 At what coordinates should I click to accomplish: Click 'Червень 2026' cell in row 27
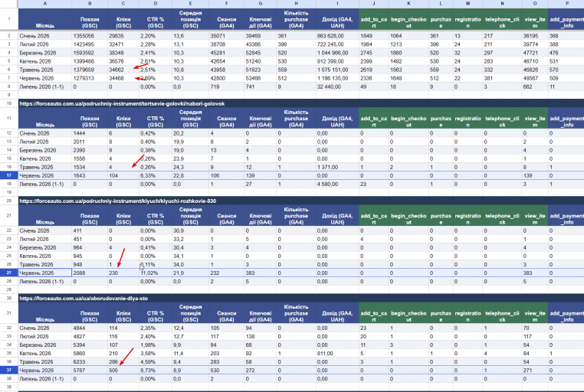pyautogui.click(x=44, y=273)
